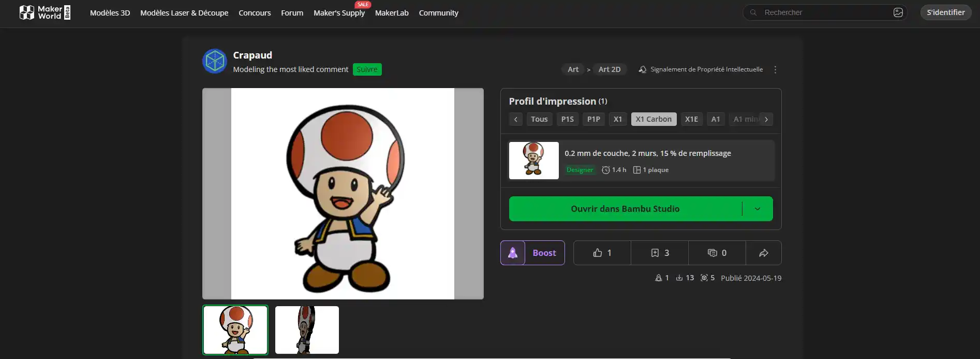This screenshot has width=980, height=359.
Task: Select the 0.2 mm de couche profile text
Action: point(648,153)
